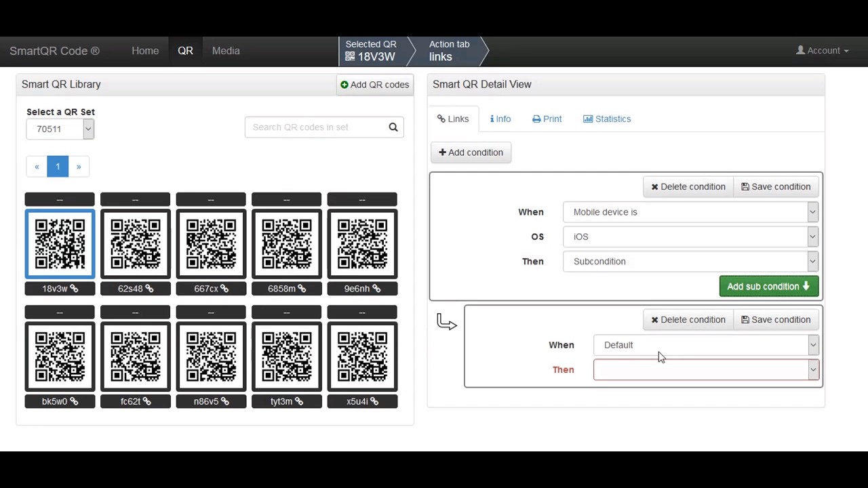The image size is (868, 488).
Task: Select QR thumbnail 62s48
Action: [136, 244]
